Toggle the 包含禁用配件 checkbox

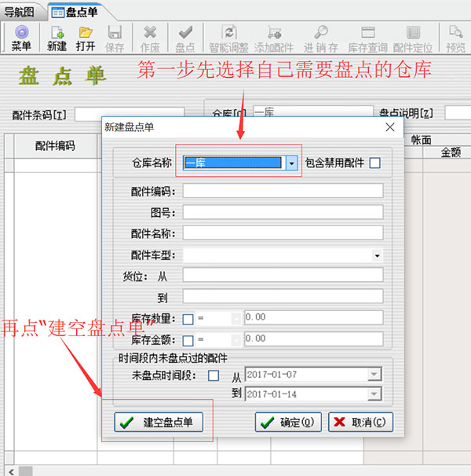click(x=375, y=163)
